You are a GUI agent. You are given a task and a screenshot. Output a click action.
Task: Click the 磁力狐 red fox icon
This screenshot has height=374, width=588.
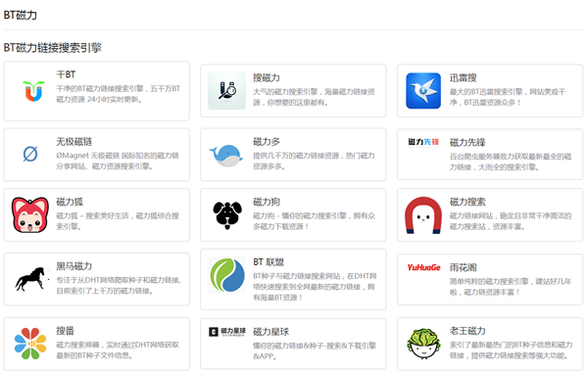click(x=30, y=214)
